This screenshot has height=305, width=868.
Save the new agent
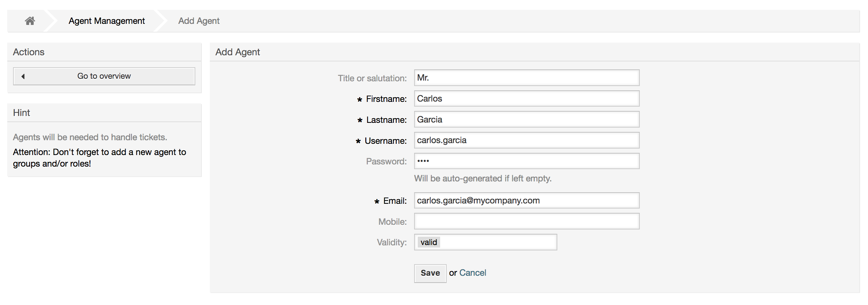click(430, 273)
